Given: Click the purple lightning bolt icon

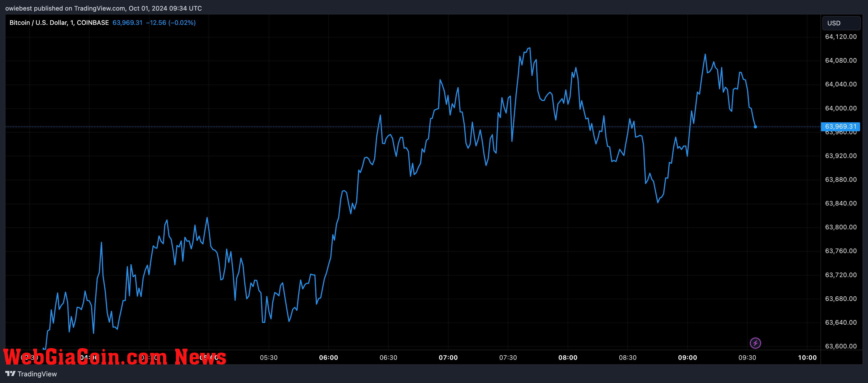Looking at the screenshot, I should [755, 343].
